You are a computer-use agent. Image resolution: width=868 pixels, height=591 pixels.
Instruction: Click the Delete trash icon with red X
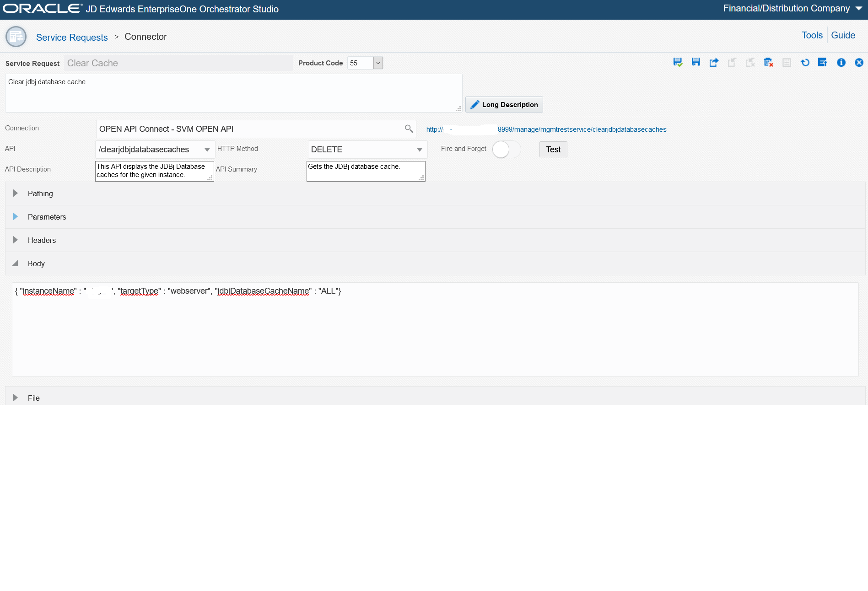(769, 62)
